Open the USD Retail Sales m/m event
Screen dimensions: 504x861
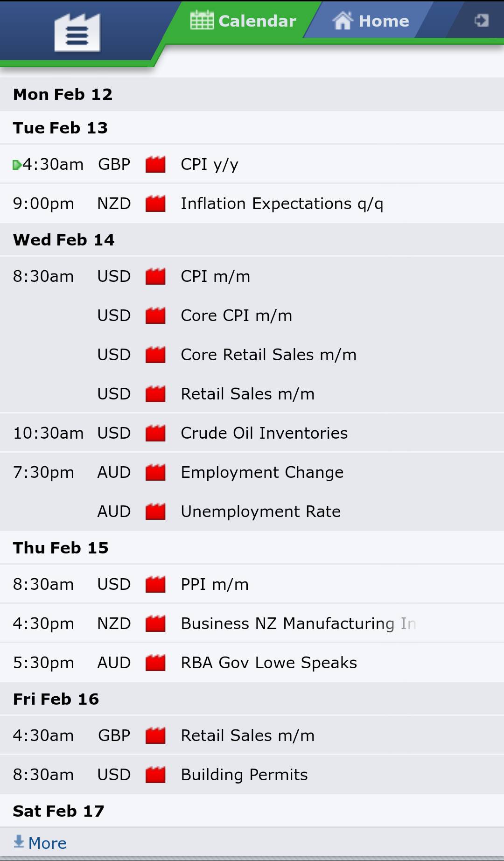pyautogui.click(x=247, y=394)
